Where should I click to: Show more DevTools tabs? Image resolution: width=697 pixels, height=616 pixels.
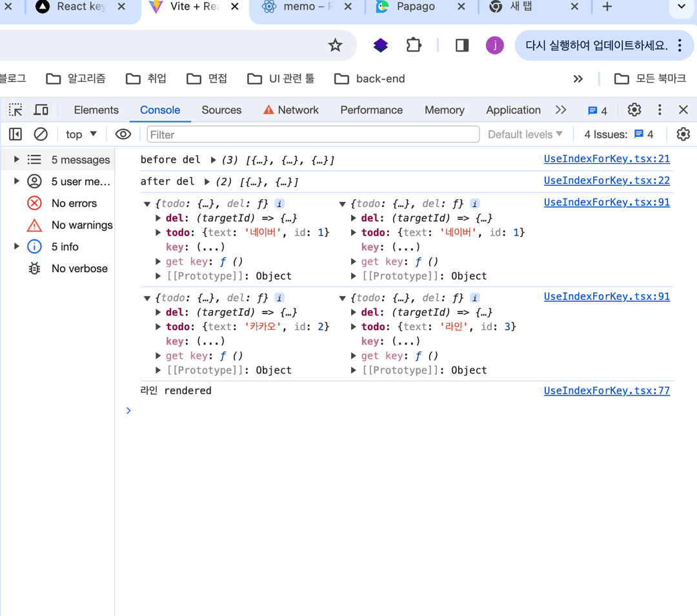coord(561,110)
